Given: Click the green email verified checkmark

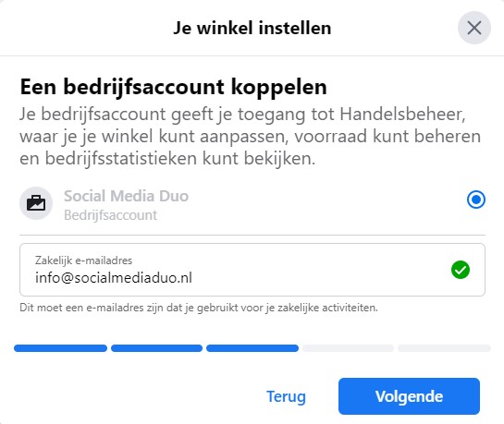Looking at the screenshot, I should click(461, 270).
